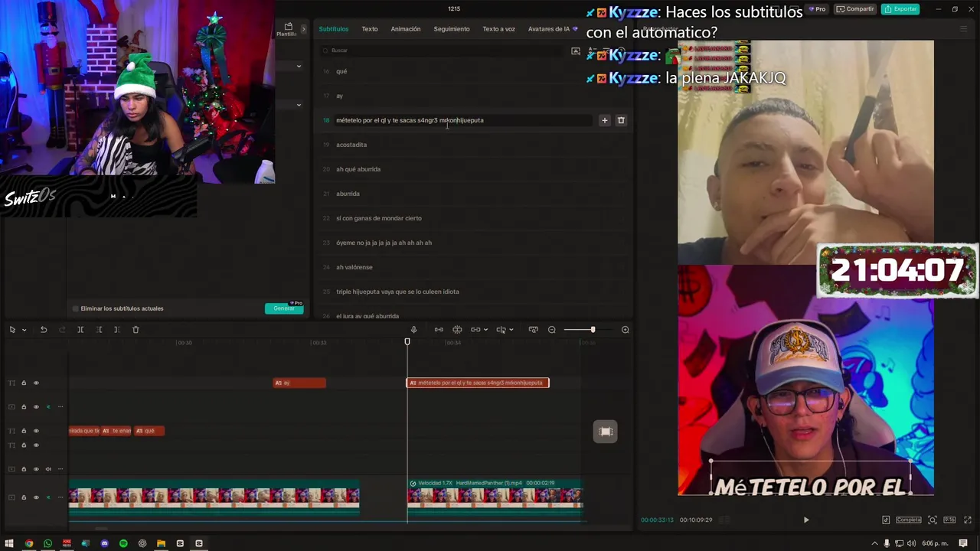Click the delete-left trim icon
980x551 pixels.
tap(99, 330)
